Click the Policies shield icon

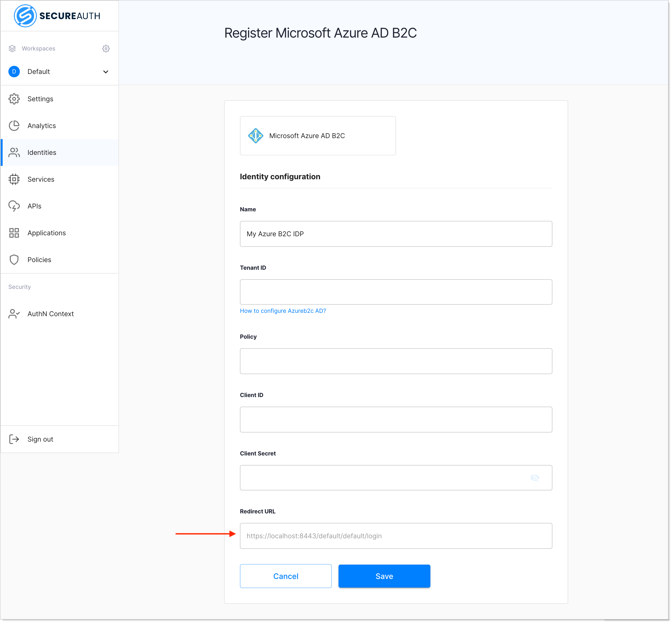pos(15,259)
